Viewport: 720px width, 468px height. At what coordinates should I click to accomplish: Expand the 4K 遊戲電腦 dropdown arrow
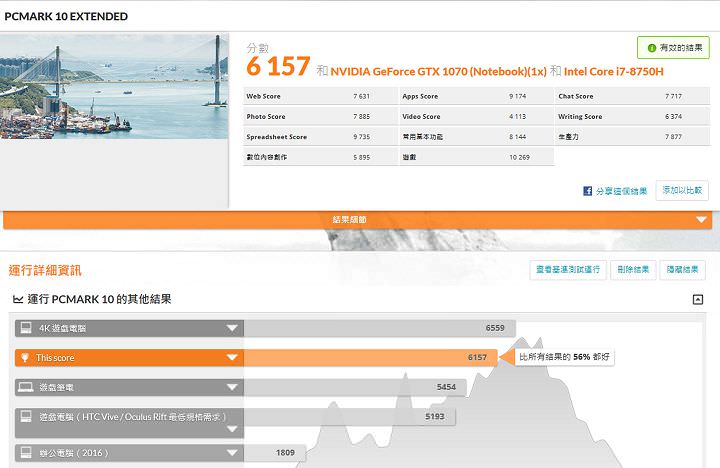(232, 328)
